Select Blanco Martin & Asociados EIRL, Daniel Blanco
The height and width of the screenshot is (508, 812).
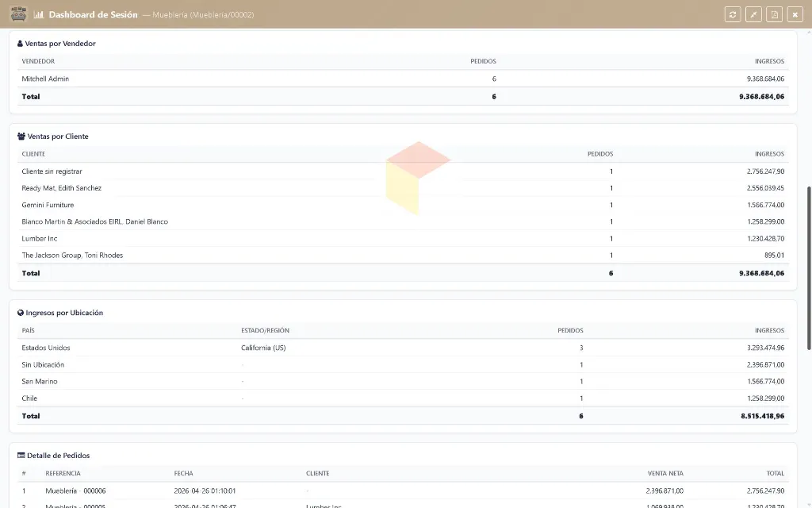(95, 221)
